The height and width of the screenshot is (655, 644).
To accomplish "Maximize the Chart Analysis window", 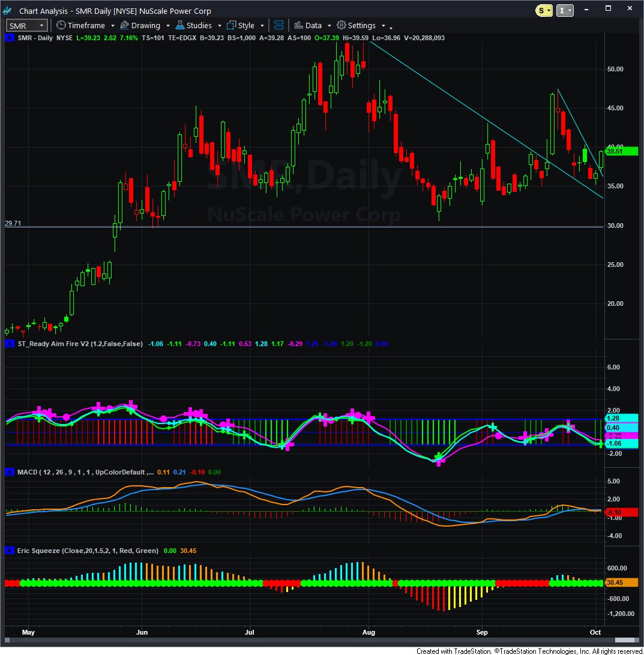I will (608, 9).
